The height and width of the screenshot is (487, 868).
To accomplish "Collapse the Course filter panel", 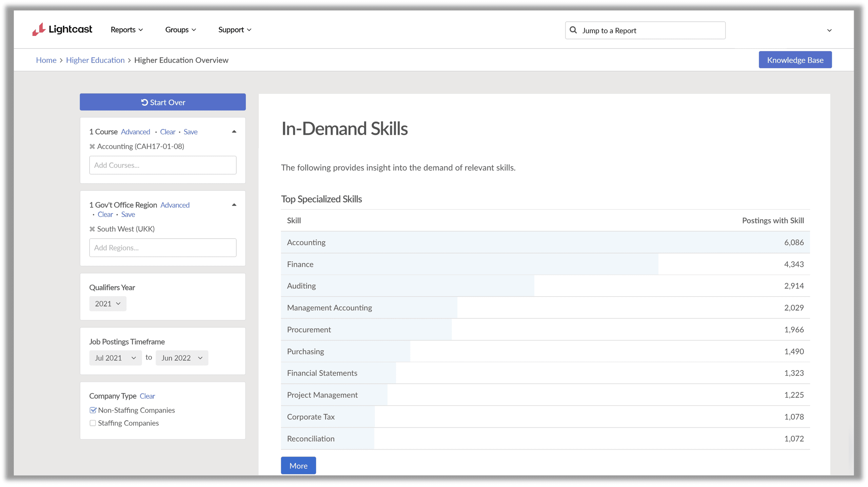I will [234, 131].
